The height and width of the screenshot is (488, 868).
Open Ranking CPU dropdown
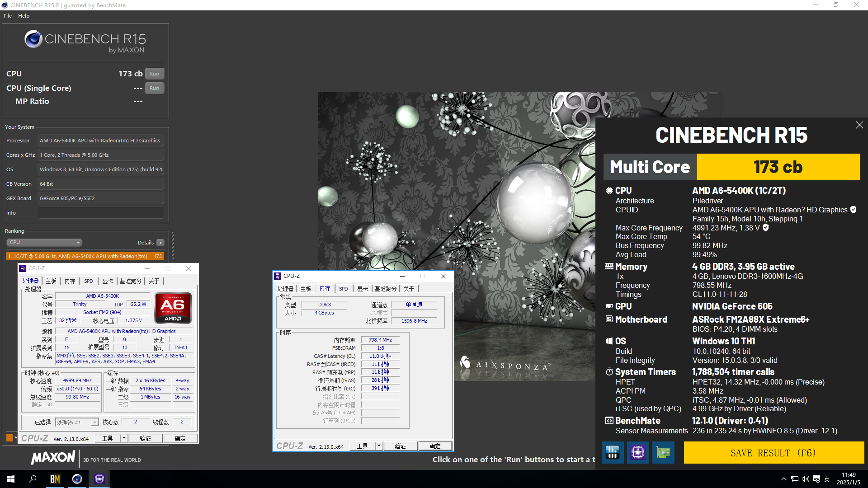click(x=44, y=243)
